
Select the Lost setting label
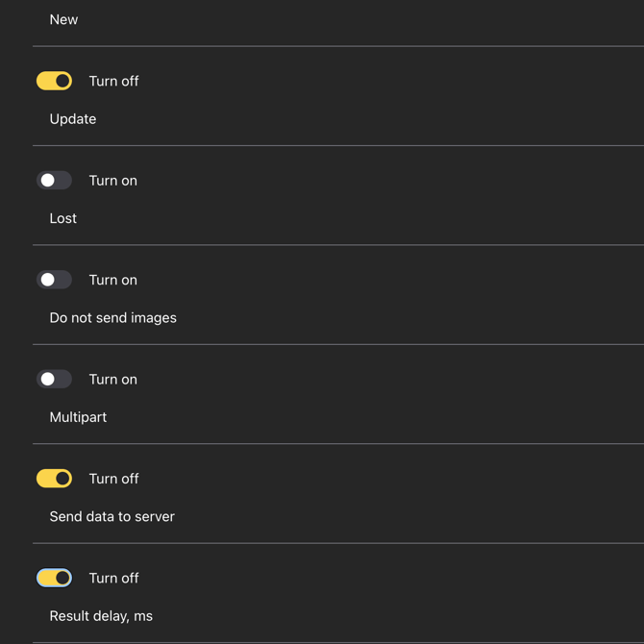point(63,218)
